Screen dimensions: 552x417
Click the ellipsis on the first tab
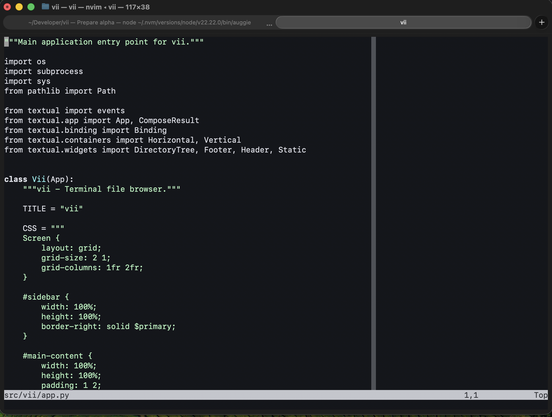269,24
